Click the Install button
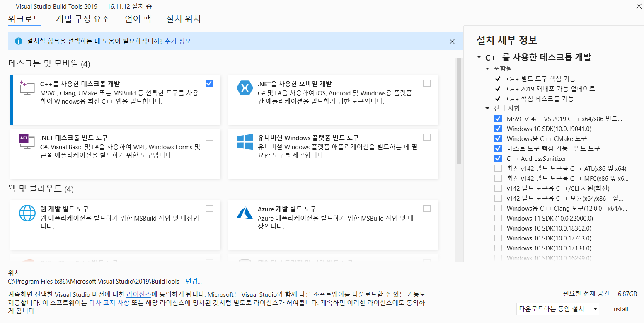The height and width of the screenshot is (323, 644). click(x=620, y=309)
